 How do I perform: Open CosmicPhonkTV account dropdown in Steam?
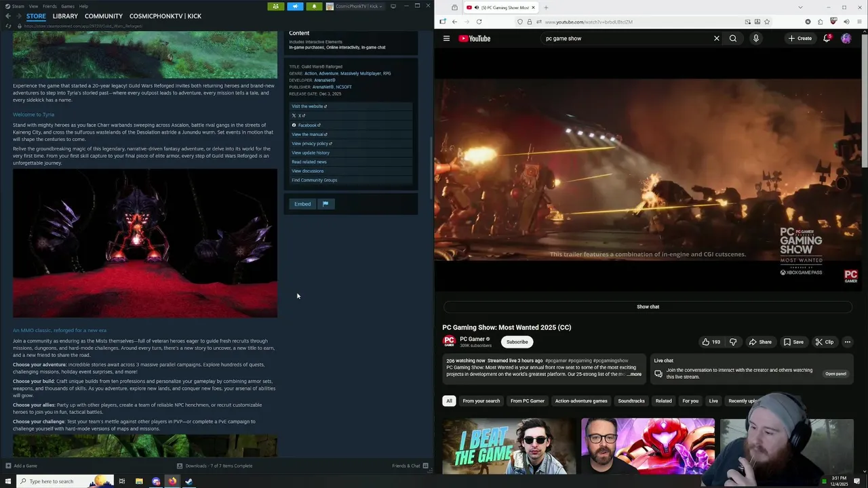click(355, 6)
